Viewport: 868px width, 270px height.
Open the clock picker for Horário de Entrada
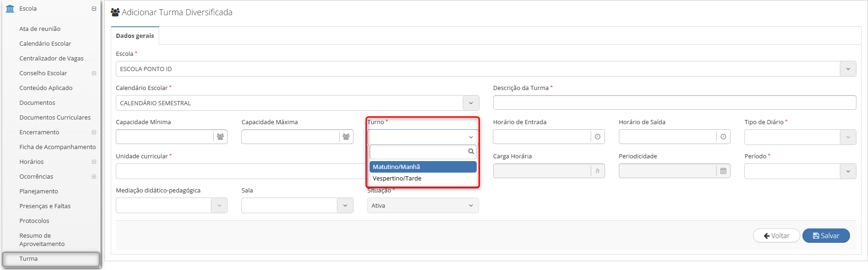pyautogui.click(x=598, y=137)
